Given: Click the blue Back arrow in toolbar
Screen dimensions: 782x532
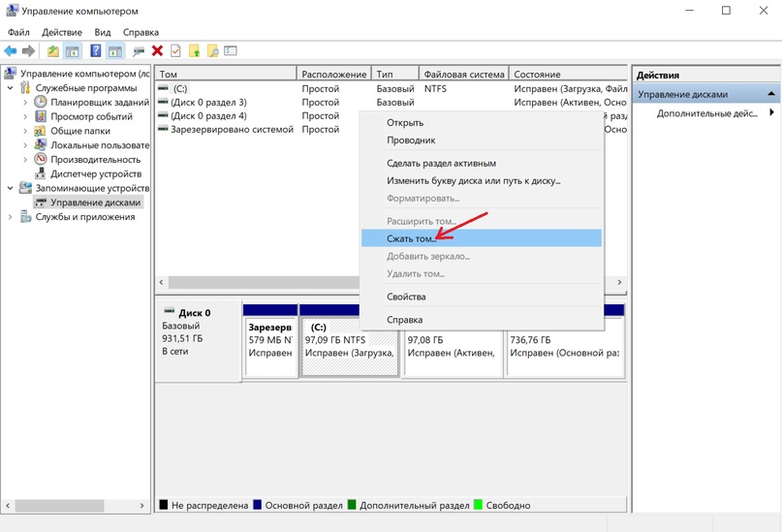Looking at the screenshot, I should 11,51.
